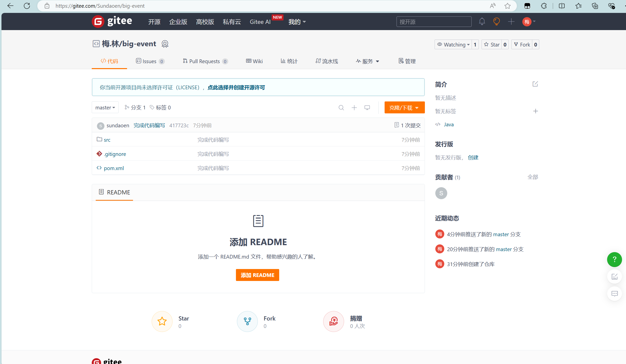Screen dimensions: 626x364
Task: Open the src folder
Action: click(107, 140)
